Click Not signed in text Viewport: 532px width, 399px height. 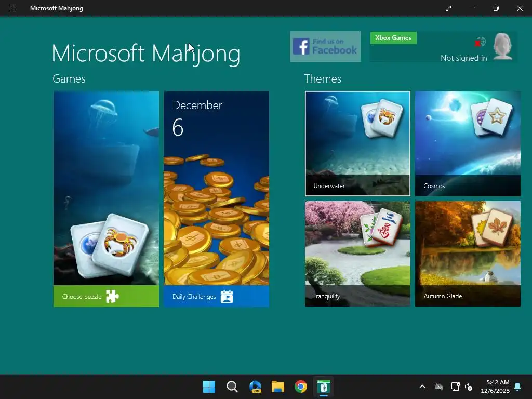pos(464,58)
